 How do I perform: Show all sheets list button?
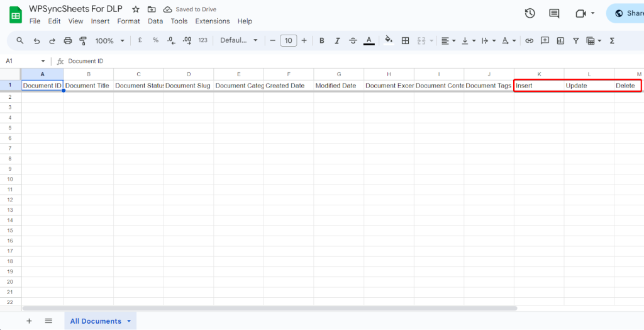tap(48, 321)
